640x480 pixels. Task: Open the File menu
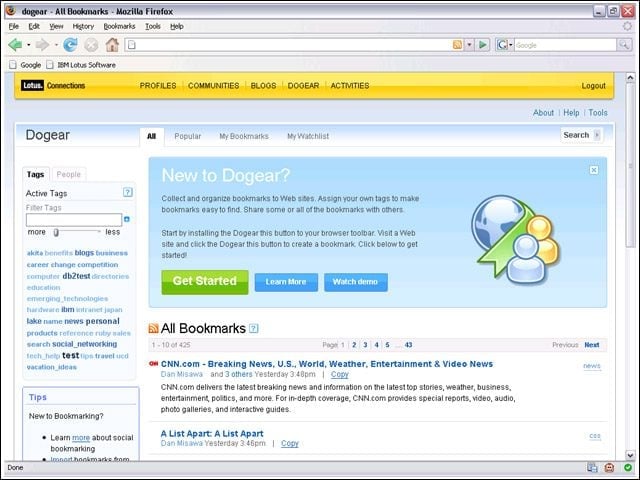point(14,26)
